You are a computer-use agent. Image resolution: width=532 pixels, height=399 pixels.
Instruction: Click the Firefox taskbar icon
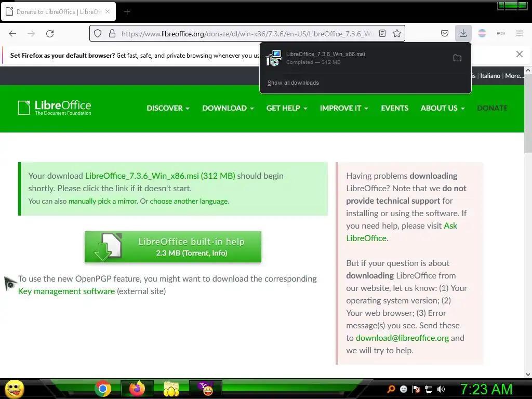click(137, 389)
